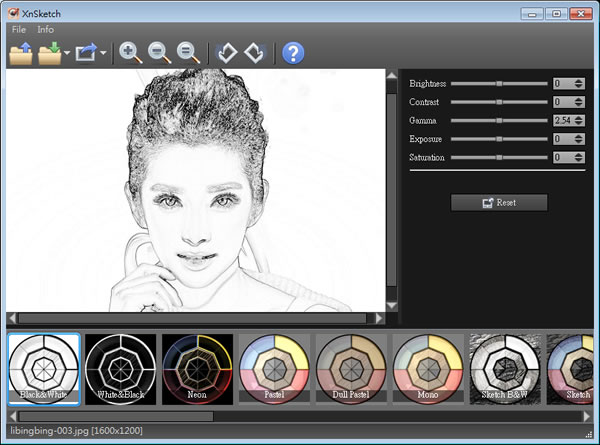Click the Reset button
Screen dimensions: 600x445
[x=499, y=203]
